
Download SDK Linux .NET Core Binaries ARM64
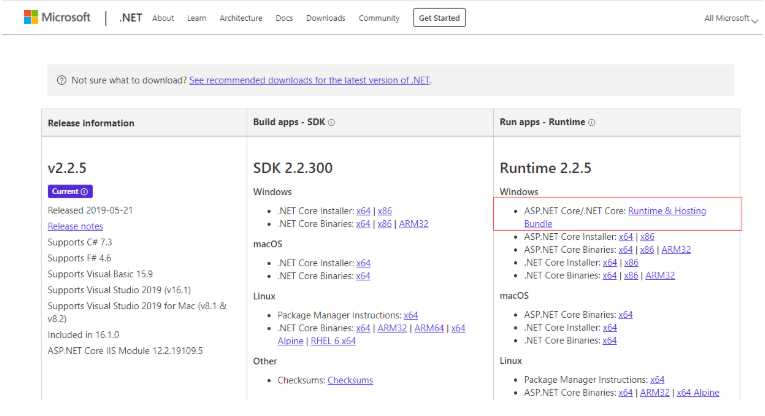[429, 328]
